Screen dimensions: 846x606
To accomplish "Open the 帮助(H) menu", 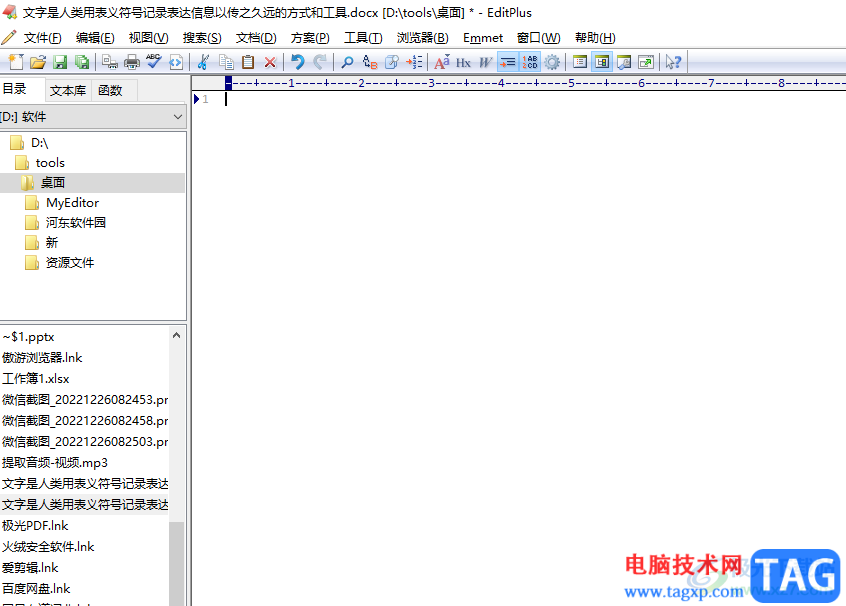I will (595, 38).
